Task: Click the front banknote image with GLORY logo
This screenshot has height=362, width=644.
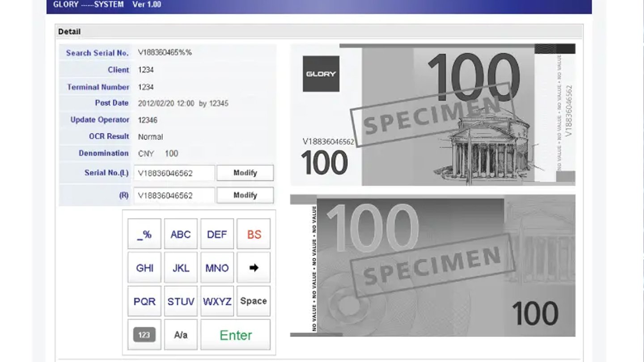Action: point(432,115)
